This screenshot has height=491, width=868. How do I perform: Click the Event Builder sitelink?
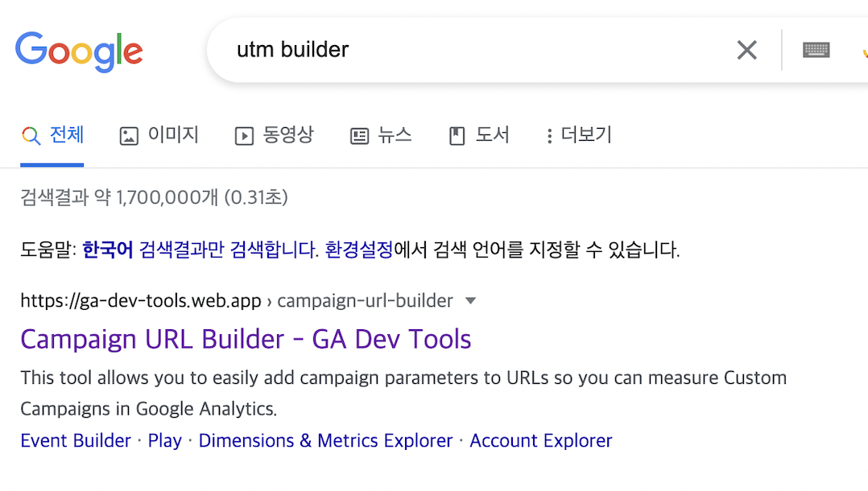click(x=76, y=440)
